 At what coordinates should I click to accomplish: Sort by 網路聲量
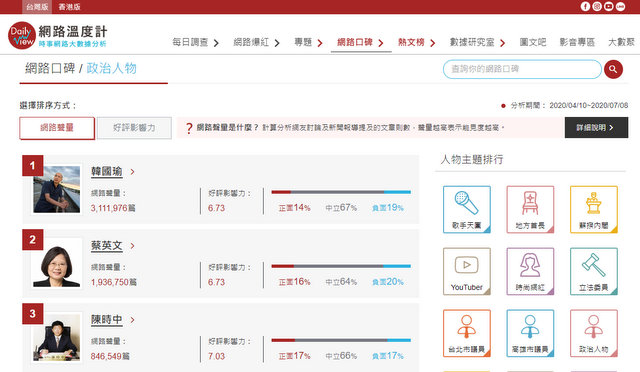click(57, 128)
